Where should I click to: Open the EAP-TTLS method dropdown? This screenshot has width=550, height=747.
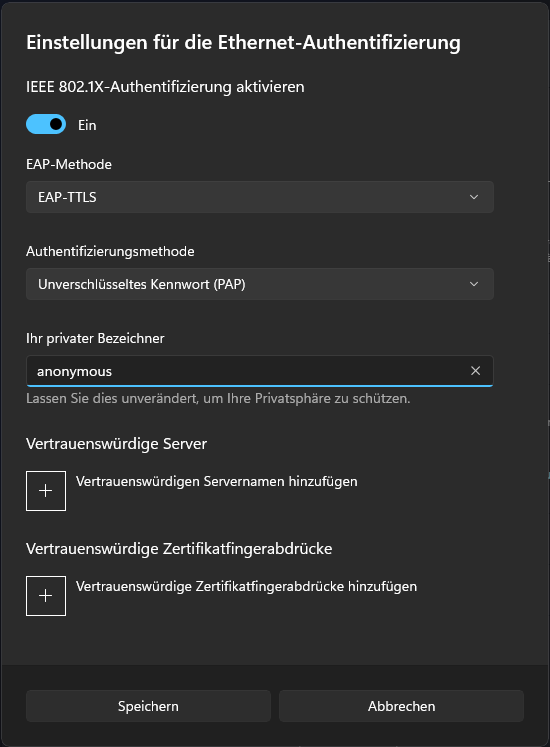click(x=260, y=197)
